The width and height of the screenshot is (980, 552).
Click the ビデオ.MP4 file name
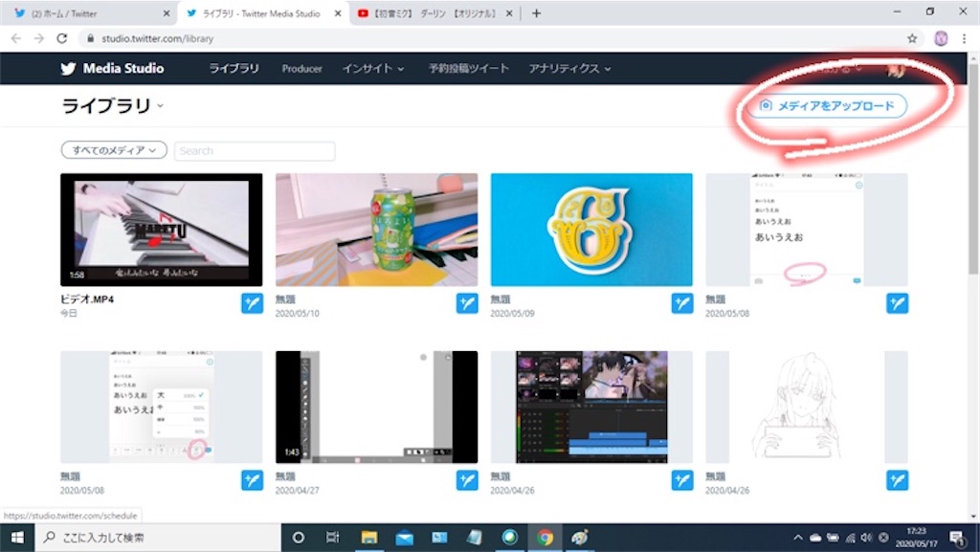point(87,299)
